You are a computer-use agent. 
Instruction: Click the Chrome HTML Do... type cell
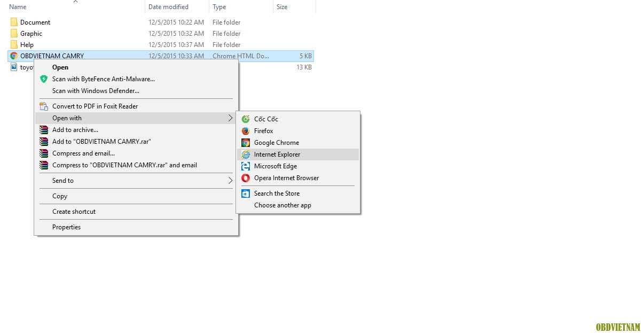click(241, 56)
